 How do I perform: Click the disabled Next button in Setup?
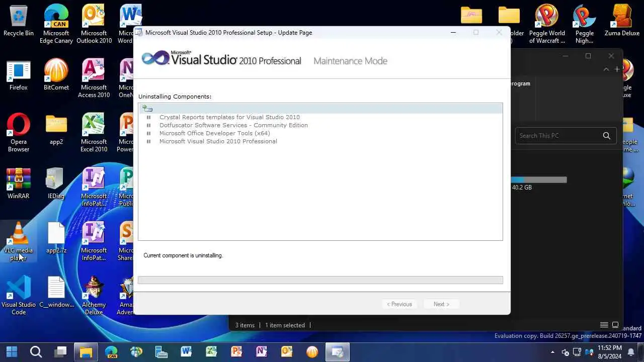(x=441, y=304)
